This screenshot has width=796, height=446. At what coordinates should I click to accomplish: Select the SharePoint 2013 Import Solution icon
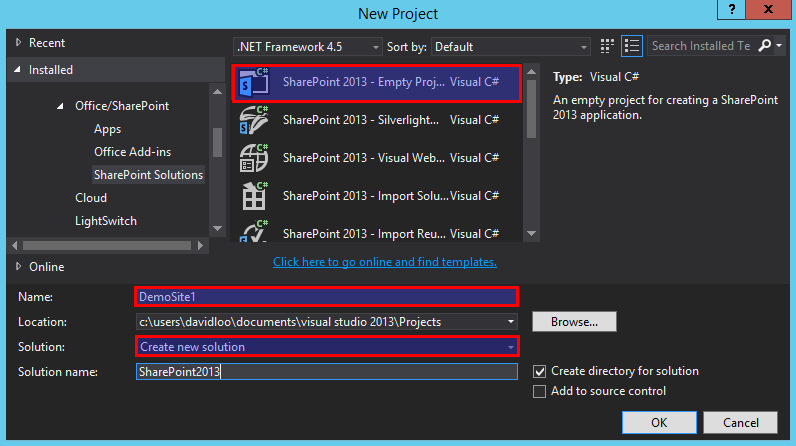[x=254, y=196]
